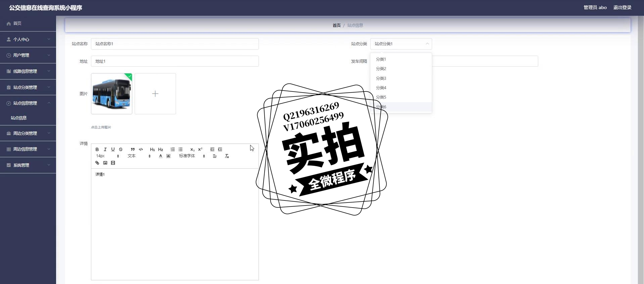
Task: Apply subscript formatting
Action: click(x=192, y=150)
